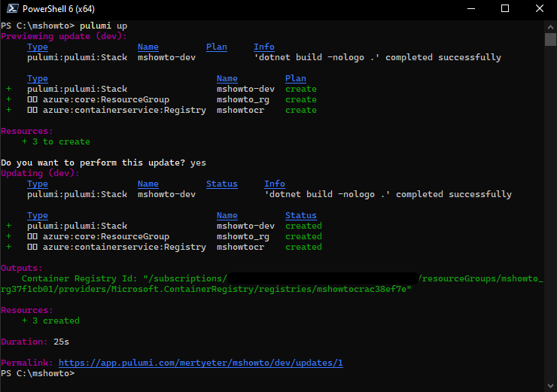Click the 'Plan' header above 'create' entries

click(296, 78)
